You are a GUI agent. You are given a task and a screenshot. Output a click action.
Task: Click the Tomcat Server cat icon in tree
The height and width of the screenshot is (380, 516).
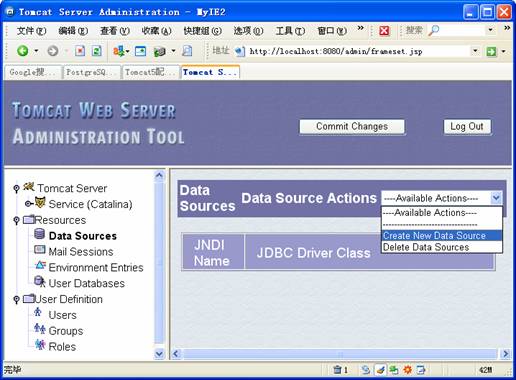(x=29, y=187)
